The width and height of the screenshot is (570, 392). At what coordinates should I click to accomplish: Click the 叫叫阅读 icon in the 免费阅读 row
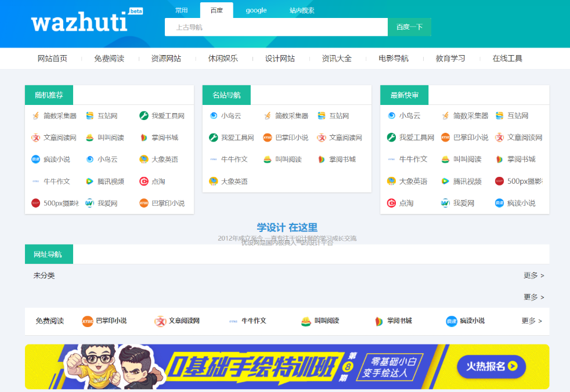click(306, 321)
